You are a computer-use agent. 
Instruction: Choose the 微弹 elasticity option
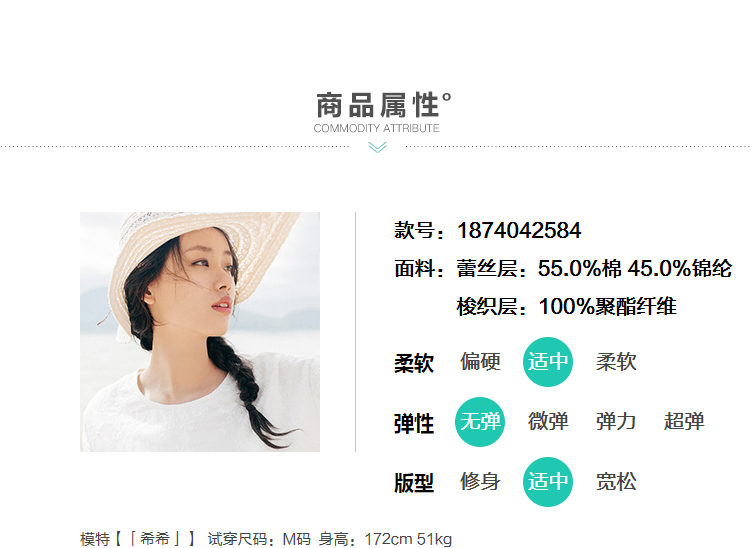click(548, 422)
